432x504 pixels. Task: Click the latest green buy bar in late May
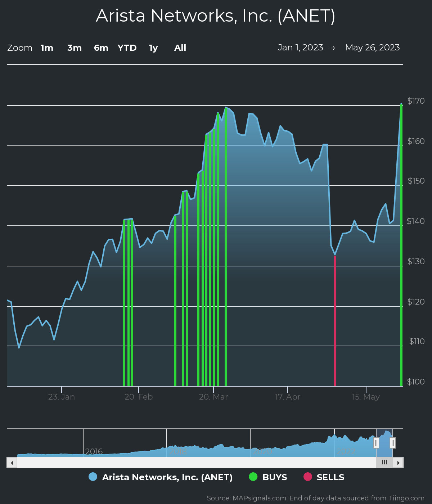click(401, 245)
